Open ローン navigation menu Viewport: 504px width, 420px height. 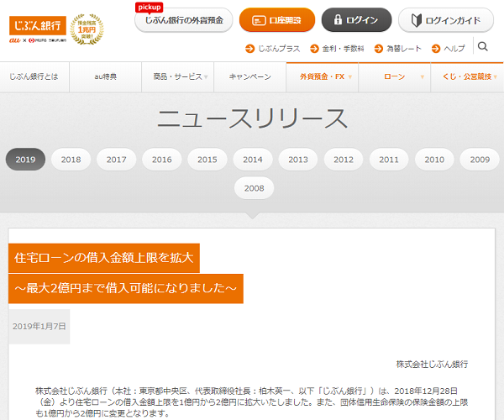(x=395, y=76)
